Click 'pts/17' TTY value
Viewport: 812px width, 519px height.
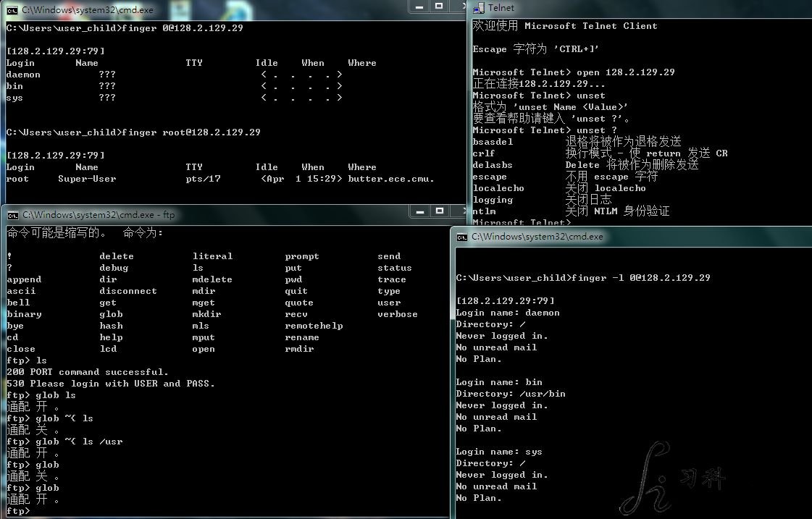point(203,179)
